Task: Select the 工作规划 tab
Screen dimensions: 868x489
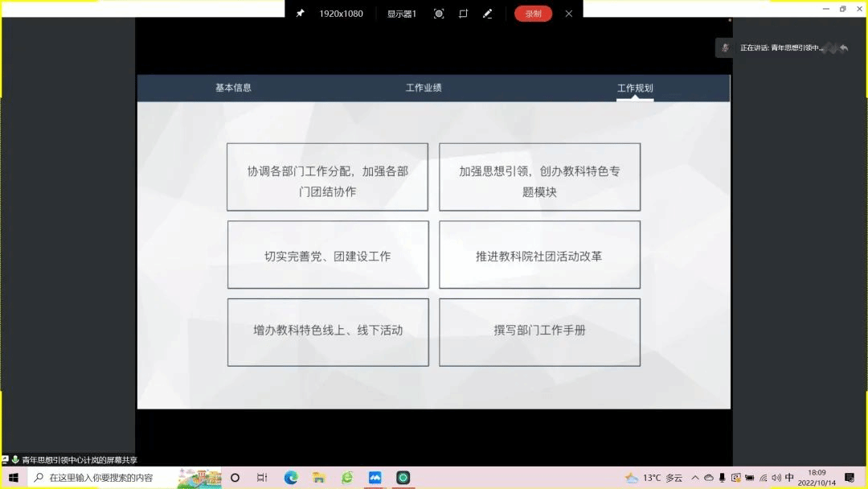Action: point(634,88)
